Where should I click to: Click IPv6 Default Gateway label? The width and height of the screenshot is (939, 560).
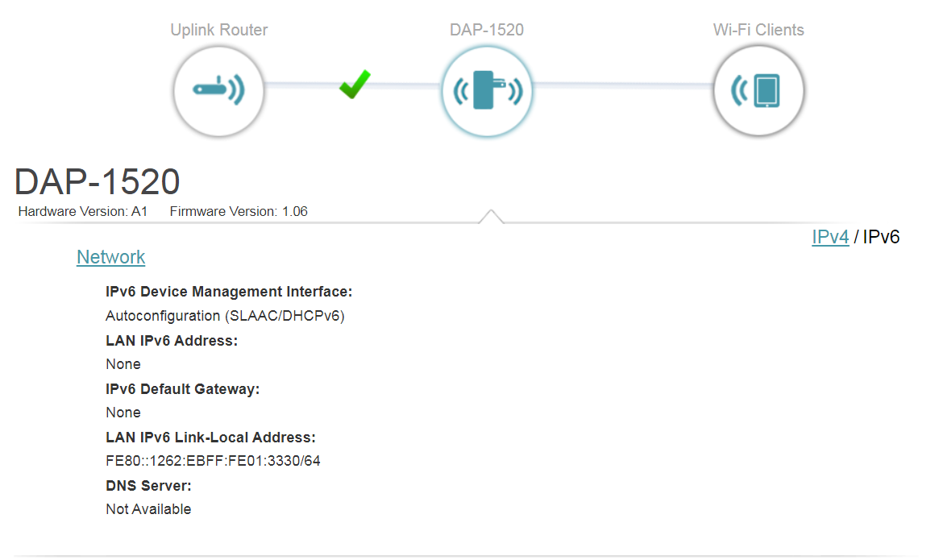(x=183, y=389)
